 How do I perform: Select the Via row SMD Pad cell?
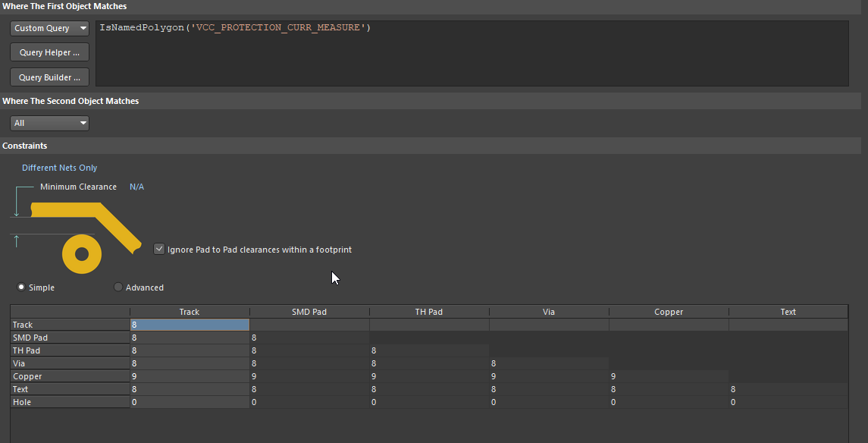pyautogui.click(x=309, y=364)
